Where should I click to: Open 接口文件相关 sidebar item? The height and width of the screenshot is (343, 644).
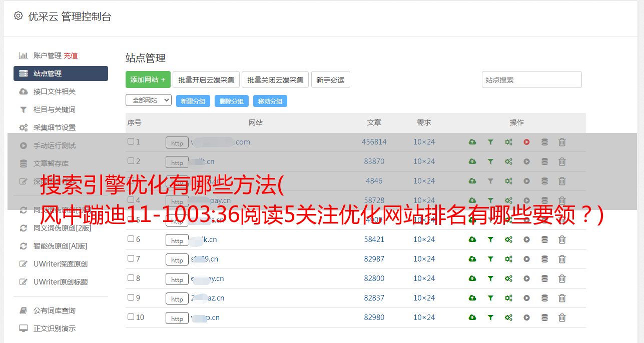tap(55, 91)
